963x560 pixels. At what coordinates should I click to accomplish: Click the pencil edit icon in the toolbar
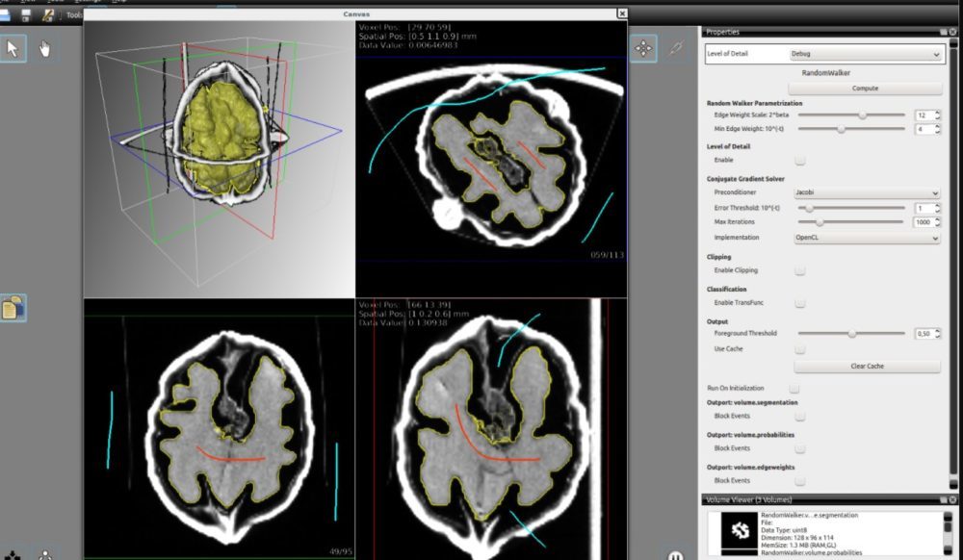coord(50,15)
